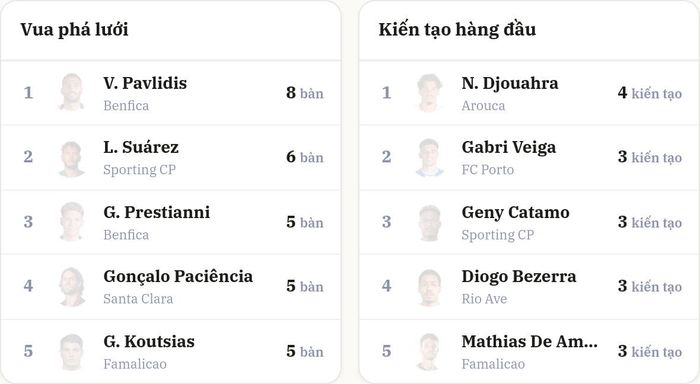Open Arouca team label
Image resolution: width=700 pixels, height=384 pixels.
point(483,106)
